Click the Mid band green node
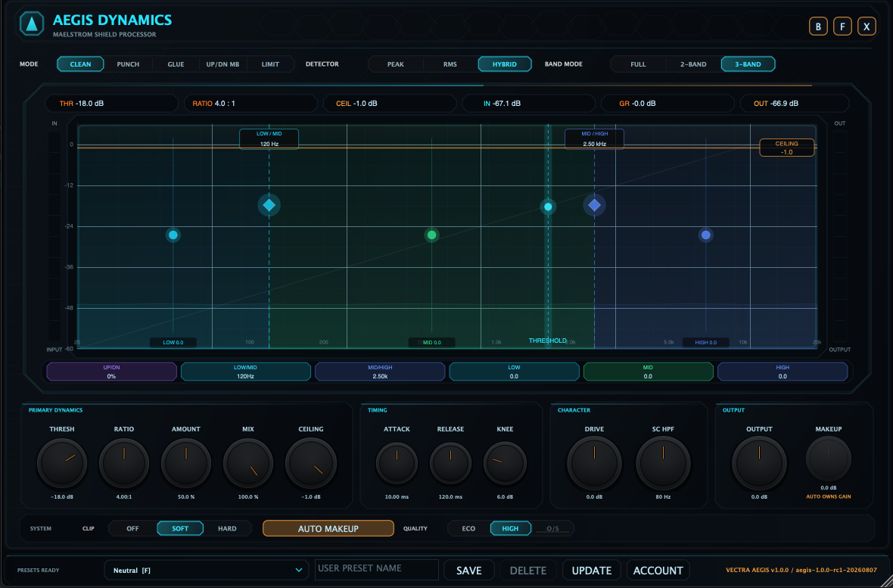 [431, 235]
